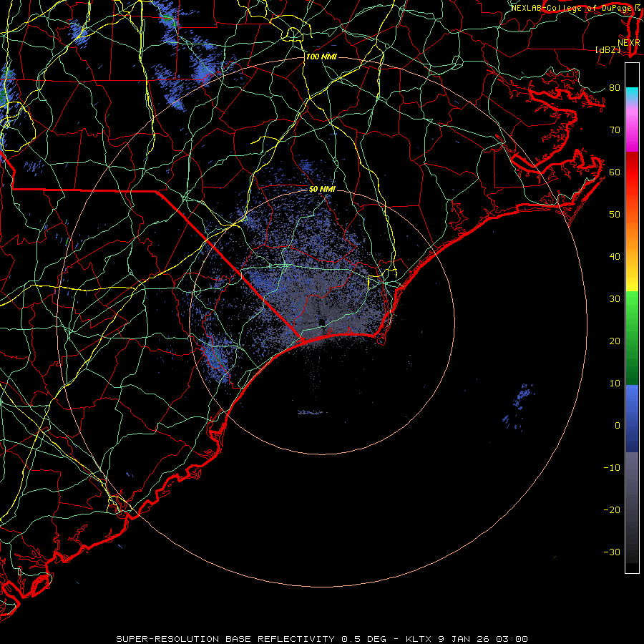
Task: Click the 70 dBZ scale label
Action: click(615, 130)
